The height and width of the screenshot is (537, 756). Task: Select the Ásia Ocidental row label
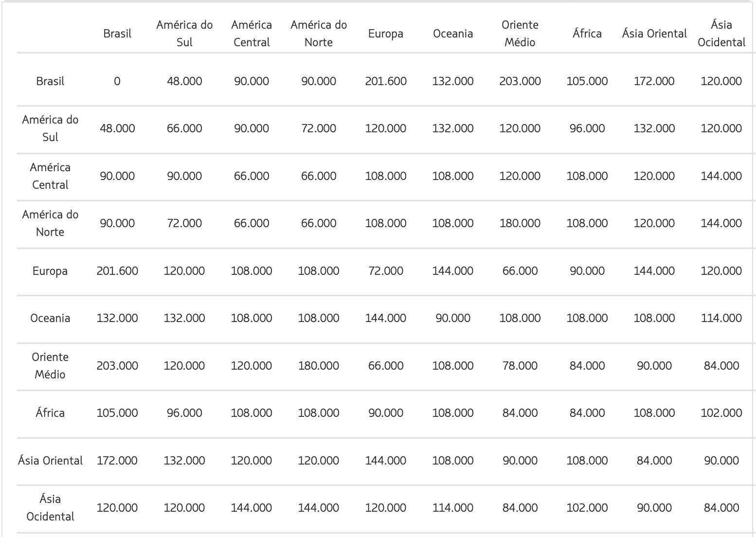(50, 508)
